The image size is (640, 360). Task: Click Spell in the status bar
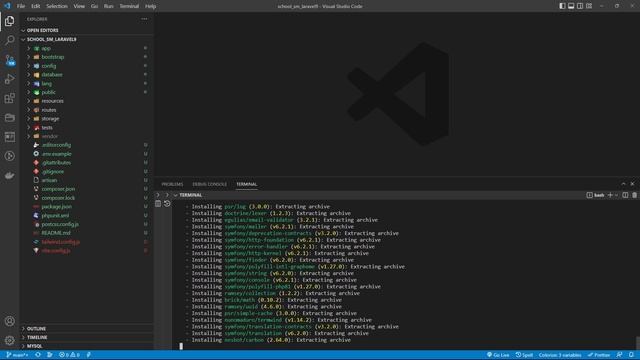[524, 355]
